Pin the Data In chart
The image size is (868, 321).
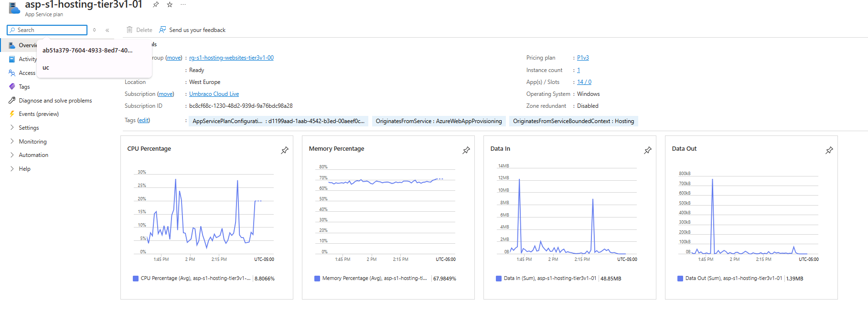click(x=648, y=150)
